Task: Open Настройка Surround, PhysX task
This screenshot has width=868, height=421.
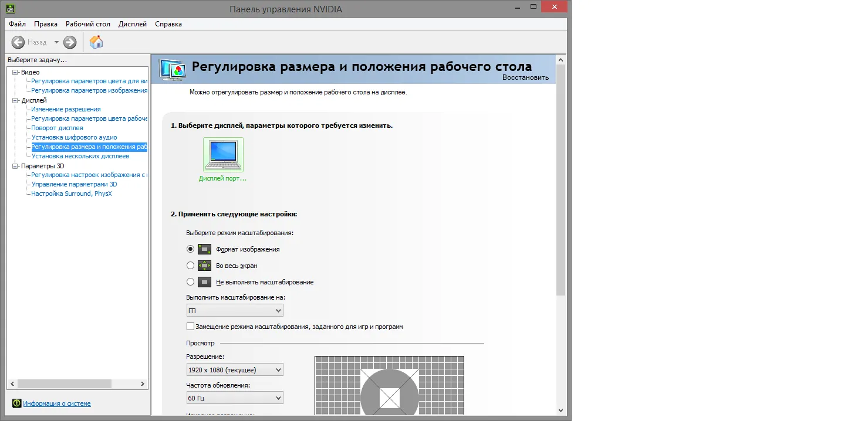Action: (71, 193)
